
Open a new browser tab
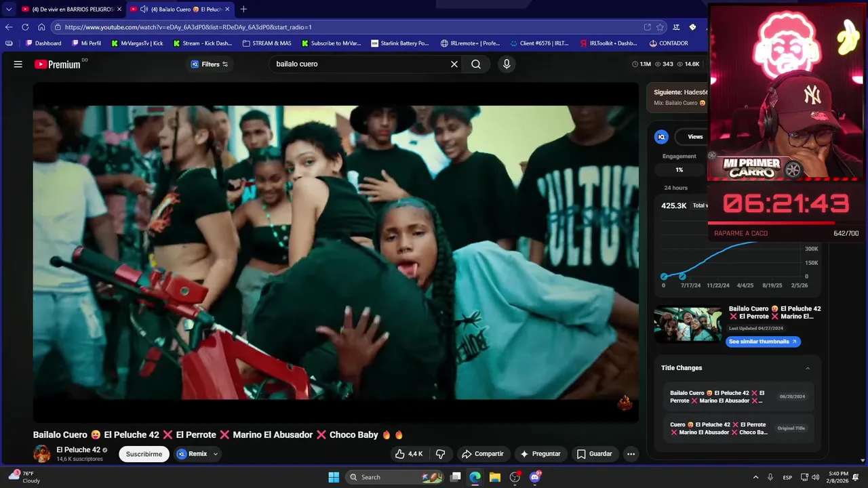(x=243, y=9)
